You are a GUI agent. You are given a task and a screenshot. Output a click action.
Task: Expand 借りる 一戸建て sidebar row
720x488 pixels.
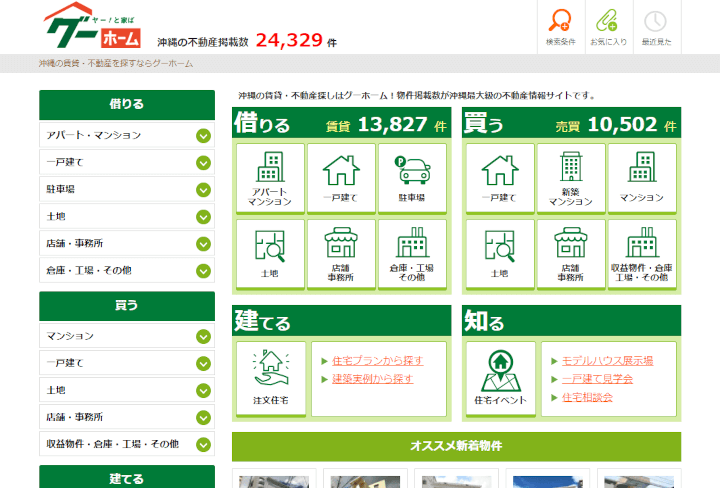click(x=127, y=162)
